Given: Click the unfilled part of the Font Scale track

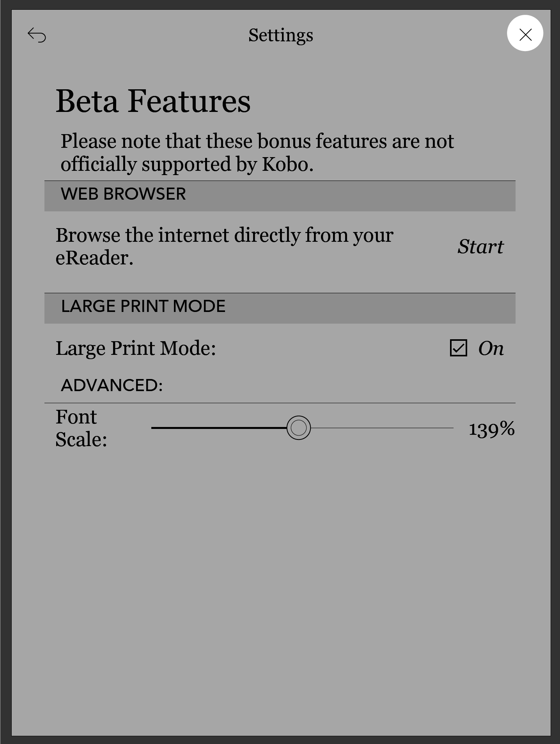Looking at the screenshot, I should click(382, 428).
